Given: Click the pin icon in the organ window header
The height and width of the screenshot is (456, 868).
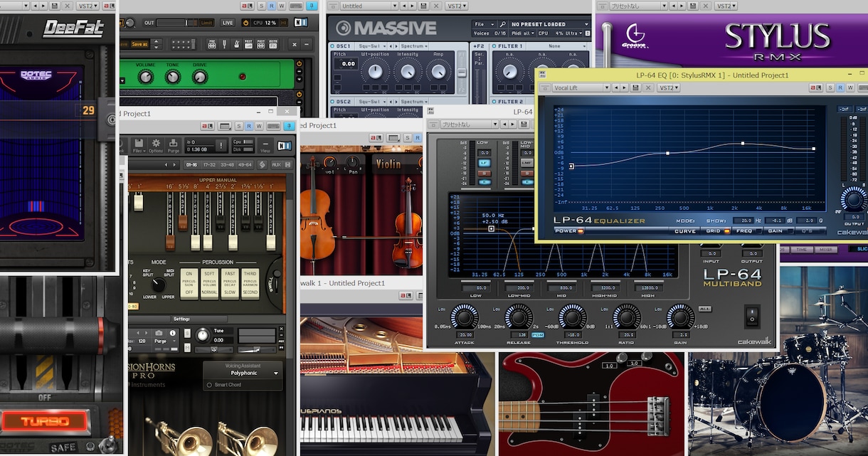Looking at the screenshot, I should tap(289, 126).
